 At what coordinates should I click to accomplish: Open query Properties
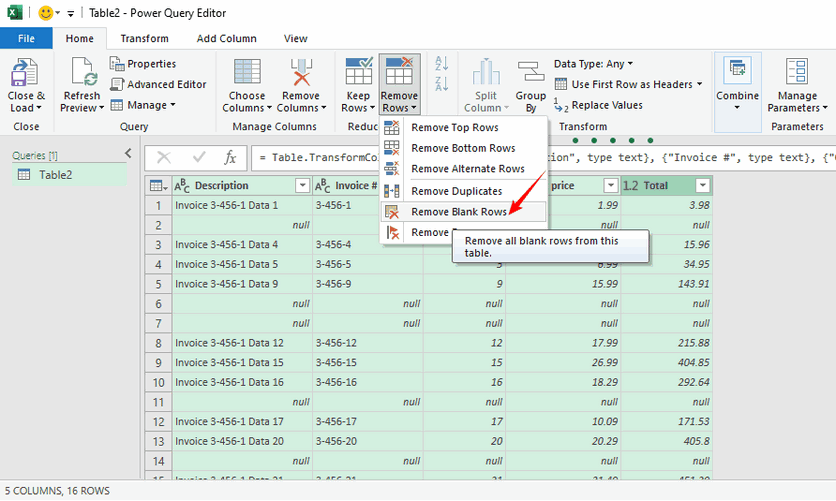143,64
